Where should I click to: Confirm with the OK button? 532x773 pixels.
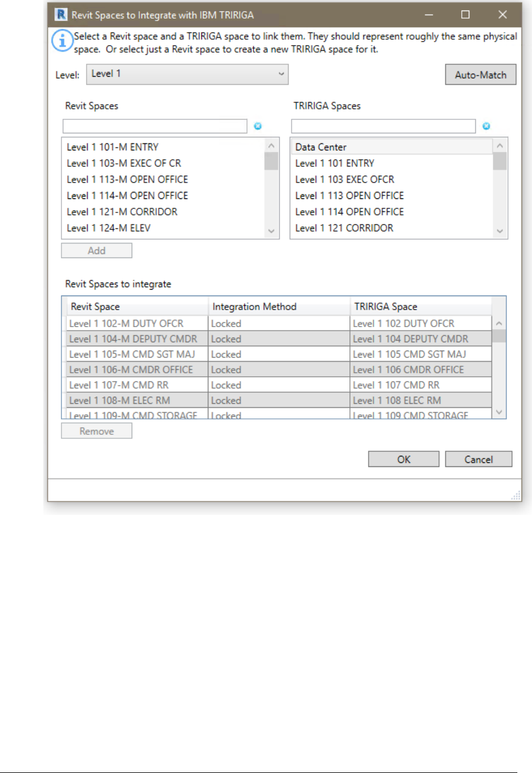[x=404, y=459]
